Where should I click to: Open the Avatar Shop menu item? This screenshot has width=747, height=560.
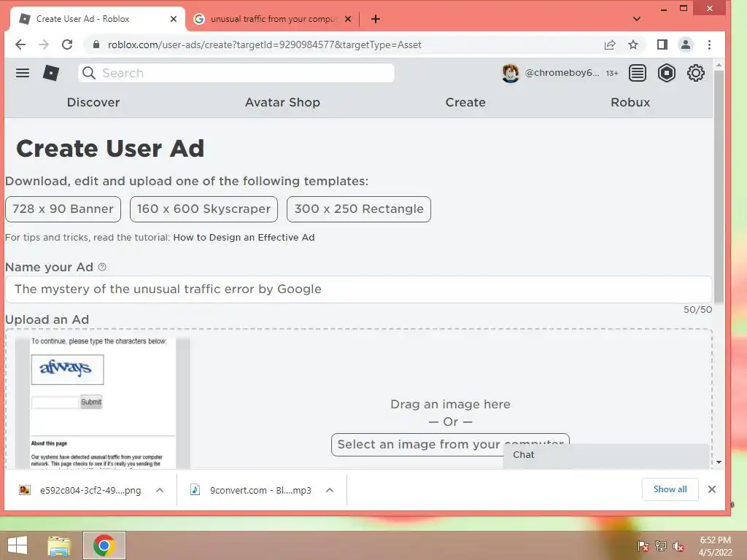[282, 102]
